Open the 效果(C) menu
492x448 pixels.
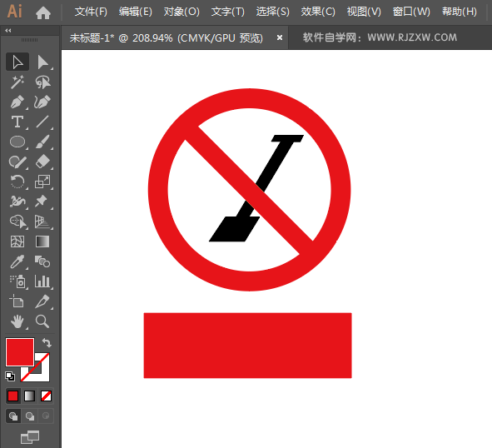coord(318,12)
